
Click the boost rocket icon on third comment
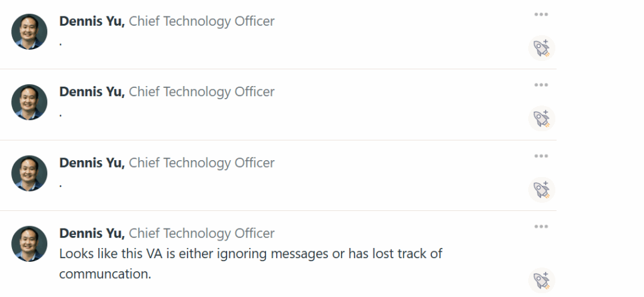tap(541, 190)
